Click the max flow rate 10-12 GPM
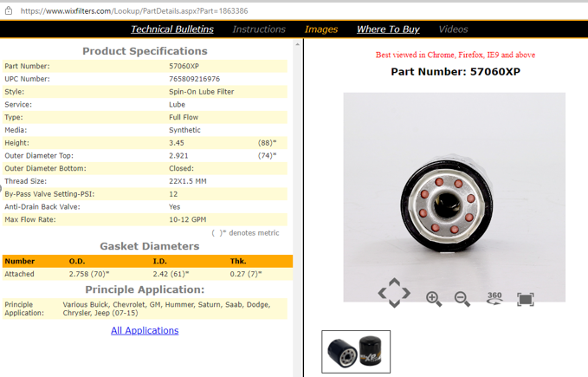 pyautogui.click(x=188, y=219)
